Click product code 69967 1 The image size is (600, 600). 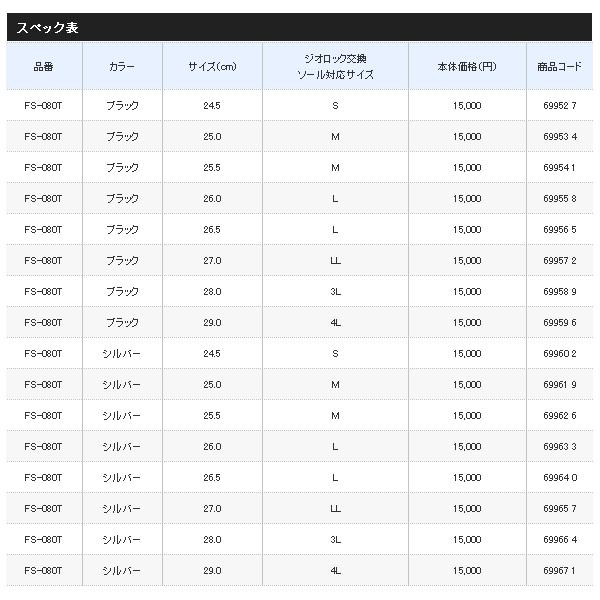pos(560,570)
